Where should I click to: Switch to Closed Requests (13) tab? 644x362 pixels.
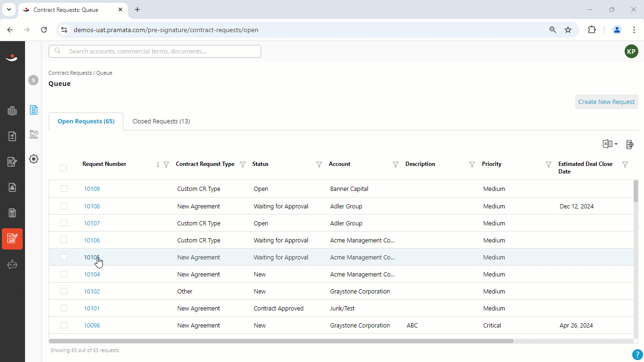coord(161,121)
